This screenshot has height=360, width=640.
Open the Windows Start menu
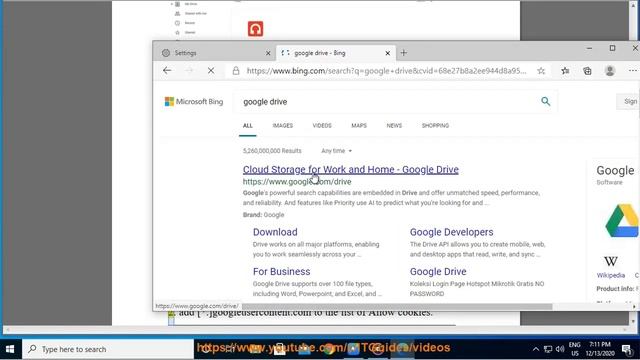pyautogui.click(x=10, y=349)
